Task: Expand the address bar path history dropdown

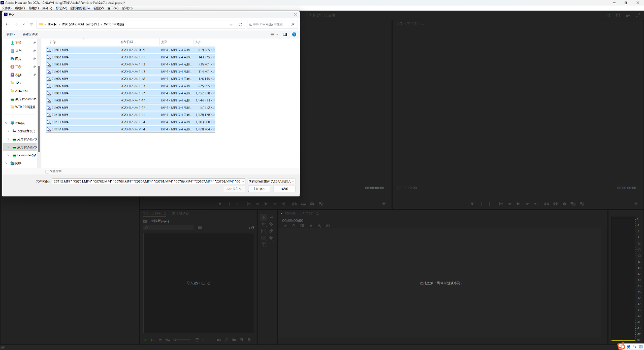Action: point(232,24)
